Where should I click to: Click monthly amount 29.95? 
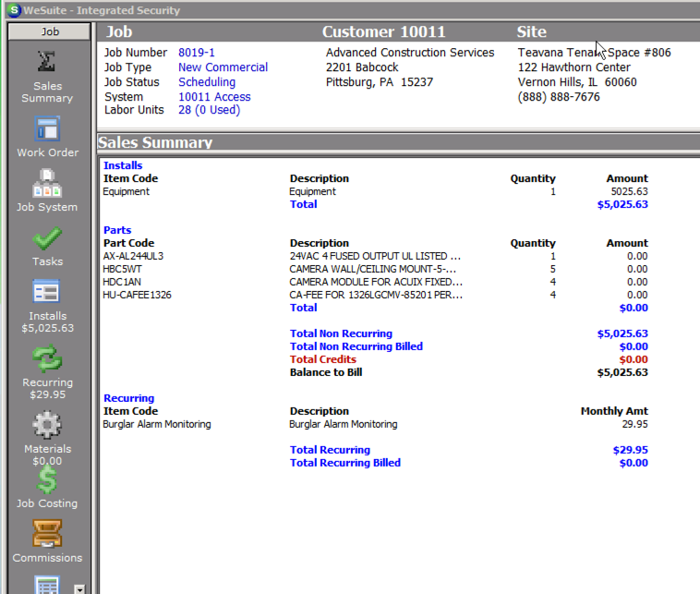click(634, 424)
